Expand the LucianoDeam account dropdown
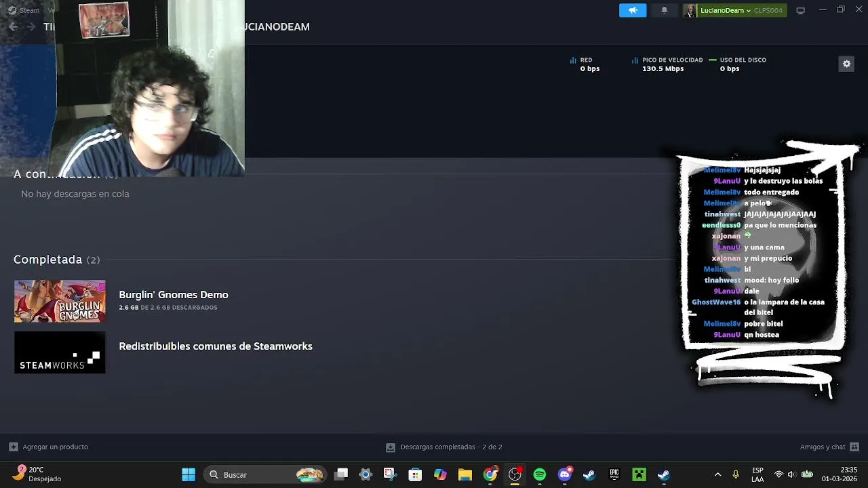Screen dimensions: 868x488 [x=726, y=10]
